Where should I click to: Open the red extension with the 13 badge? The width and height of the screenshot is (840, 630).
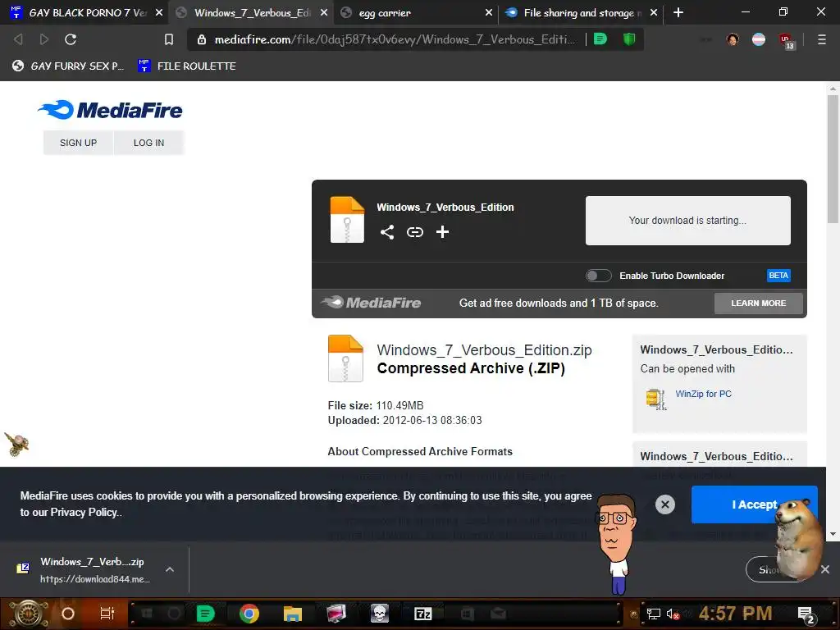click(x=787, y=41)
